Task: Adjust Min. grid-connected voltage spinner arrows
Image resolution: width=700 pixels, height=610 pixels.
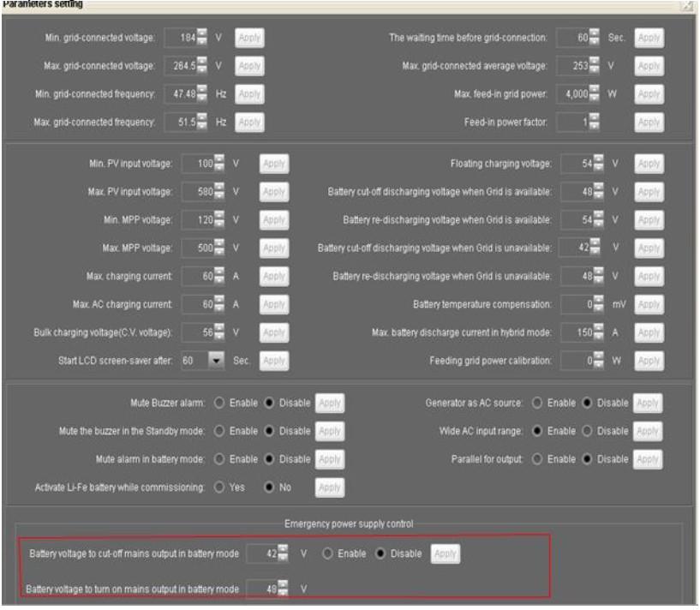Action: (x=202, y=38)
